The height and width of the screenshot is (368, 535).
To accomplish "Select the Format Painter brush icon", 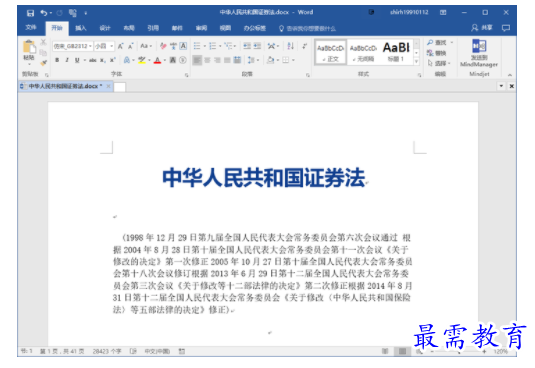I will coord(43,62).
